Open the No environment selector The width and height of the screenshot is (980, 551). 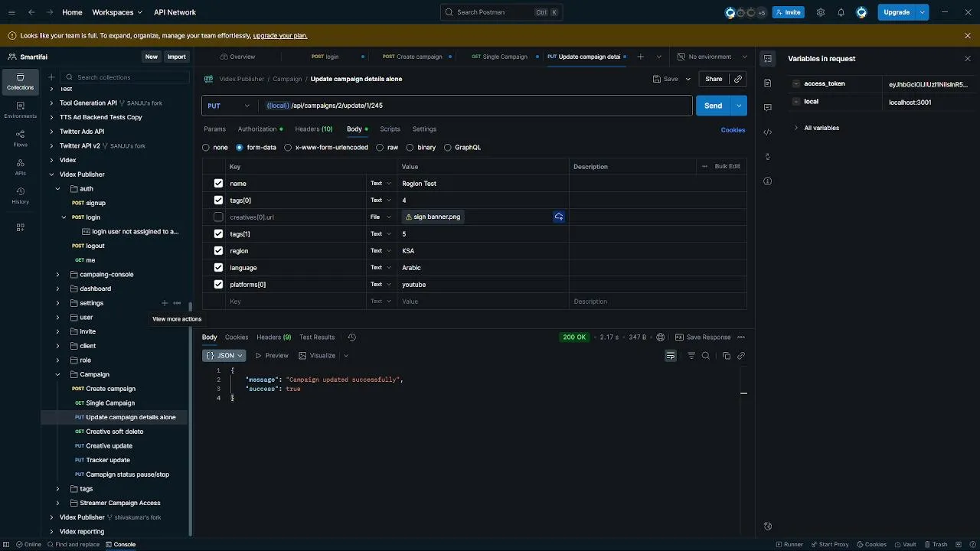click(712, 57)
